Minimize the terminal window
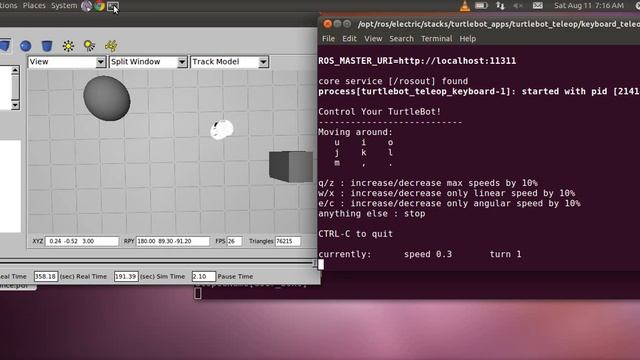The width and height of the screenshot is (640, 360). coord(338,24)
